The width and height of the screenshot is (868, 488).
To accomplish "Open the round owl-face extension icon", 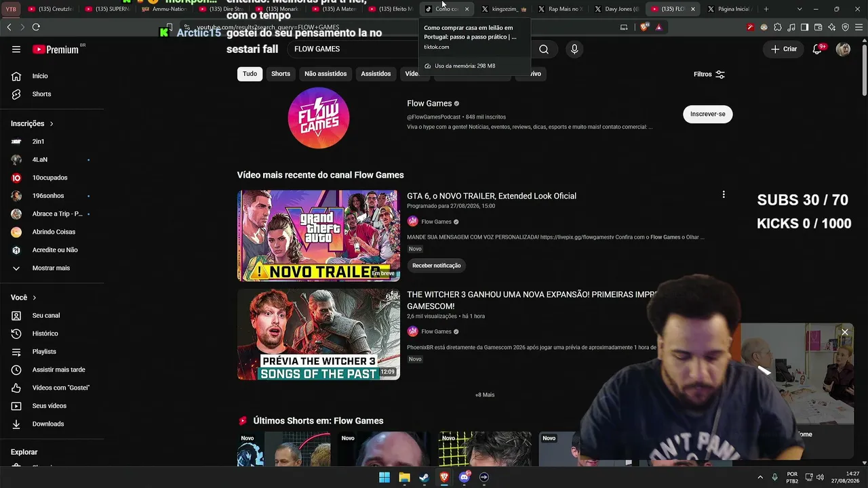I will coord(764,27).
